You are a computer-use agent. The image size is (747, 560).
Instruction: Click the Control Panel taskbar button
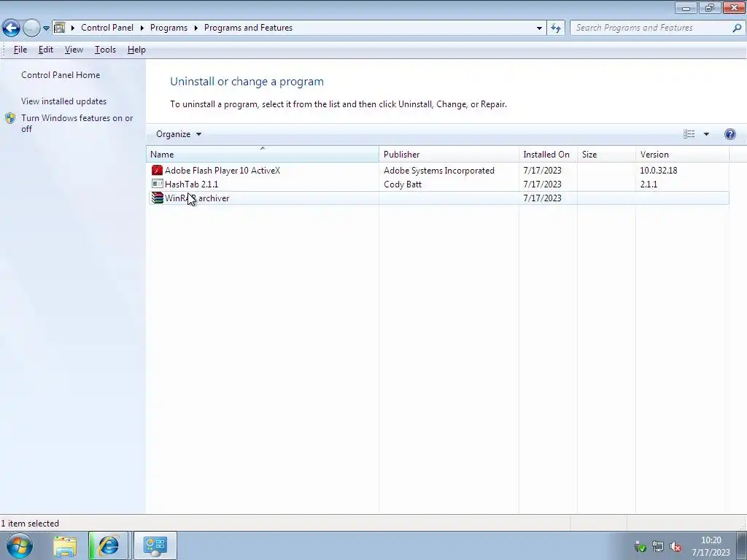click(x=155, y=545)
